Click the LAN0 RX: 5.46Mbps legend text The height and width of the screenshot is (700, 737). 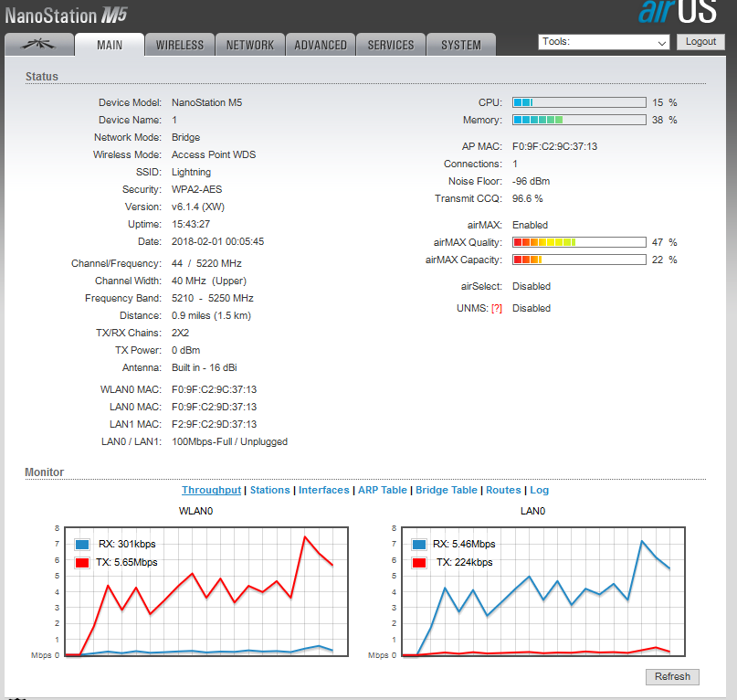[x=464, y=545]
